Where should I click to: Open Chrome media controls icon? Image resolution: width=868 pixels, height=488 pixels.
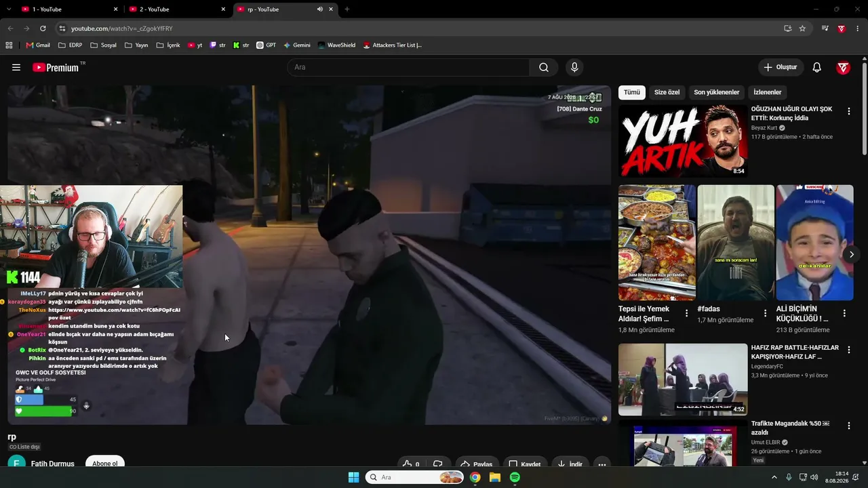click(x=825, y=28)
